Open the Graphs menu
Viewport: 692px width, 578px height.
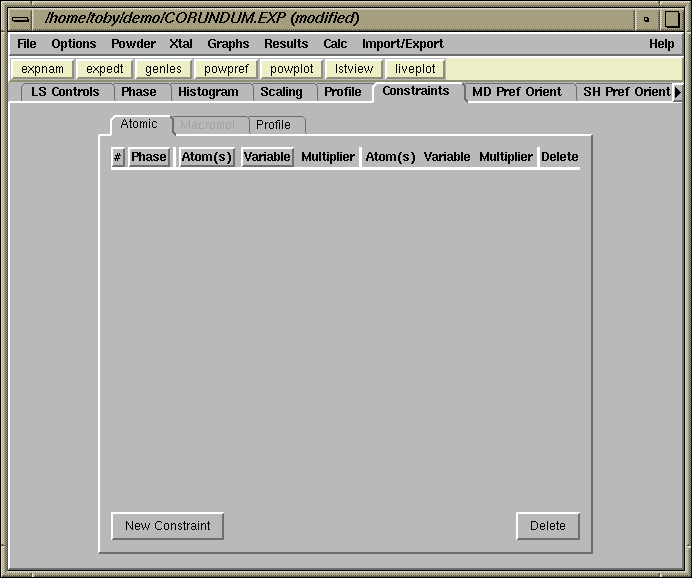(x=228, y=44)
